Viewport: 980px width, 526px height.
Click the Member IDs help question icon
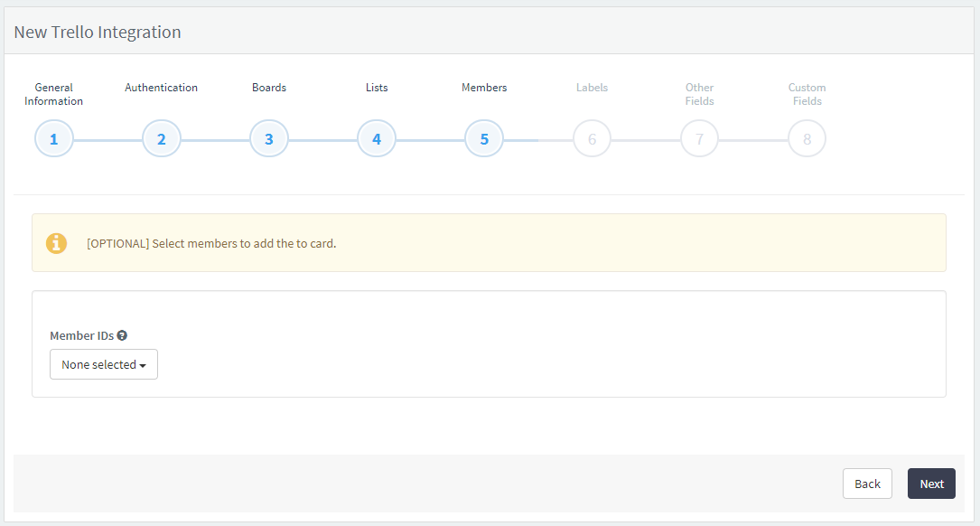click(122, 335)
